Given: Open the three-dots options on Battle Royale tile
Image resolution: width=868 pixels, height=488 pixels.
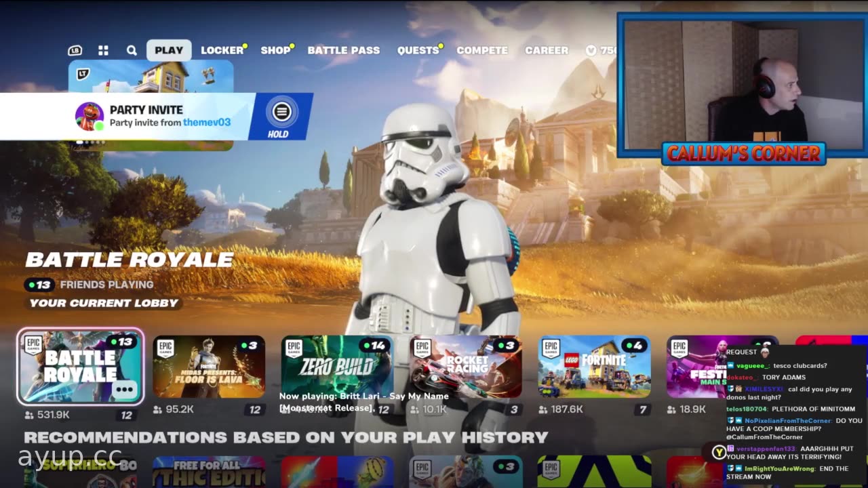Looking at the screenshot, I should click(125, 390).
